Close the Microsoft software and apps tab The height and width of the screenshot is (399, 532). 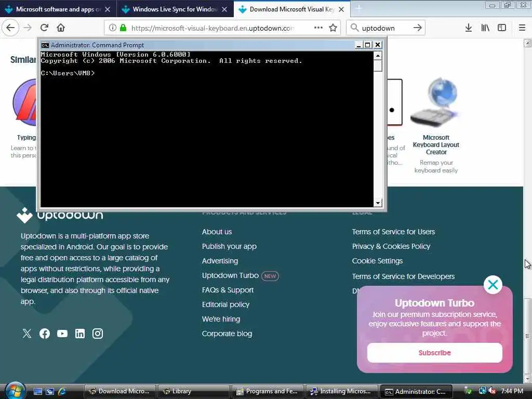pyautogui.click(x=108, y=9)
